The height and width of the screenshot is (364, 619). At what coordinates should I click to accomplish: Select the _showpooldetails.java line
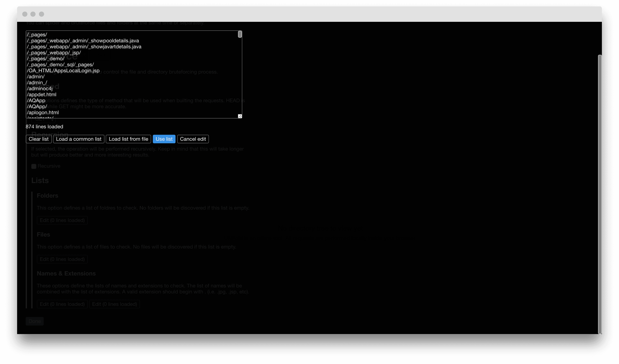pyautogui.click(x=83, y=40)
